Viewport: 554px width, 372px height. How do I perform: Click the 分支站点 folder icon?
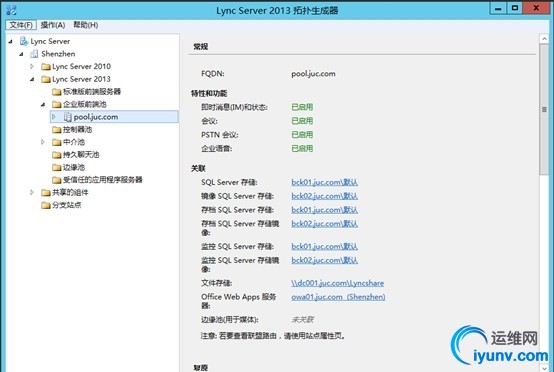pos(46,205)
